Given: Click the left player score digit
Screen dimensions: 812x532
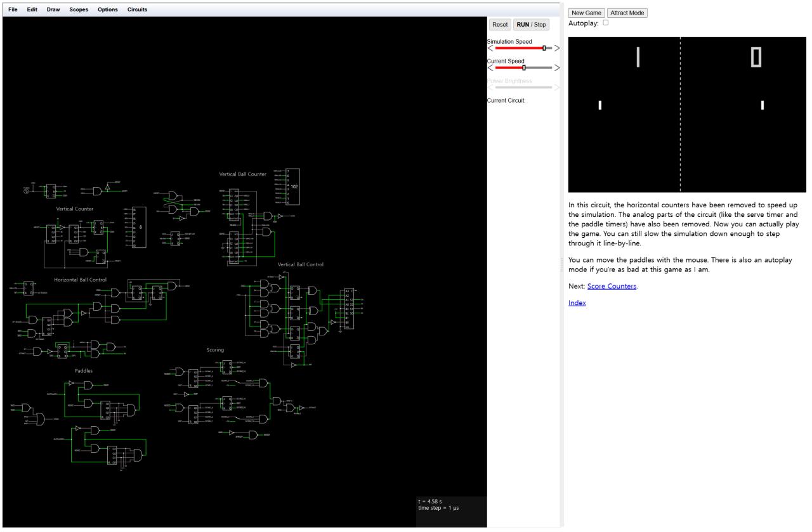Looking at the screenshot, I should tap(638, 57).
